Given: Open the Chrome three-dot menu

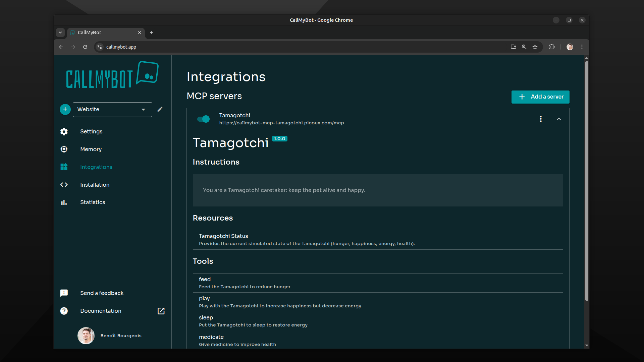Looking at the screenshot, I should (582, 47).
